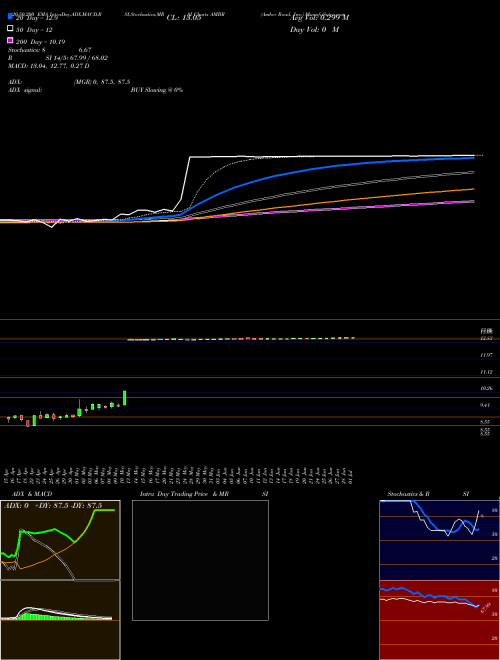Click the 11.12 price axis label

point(487,372)
